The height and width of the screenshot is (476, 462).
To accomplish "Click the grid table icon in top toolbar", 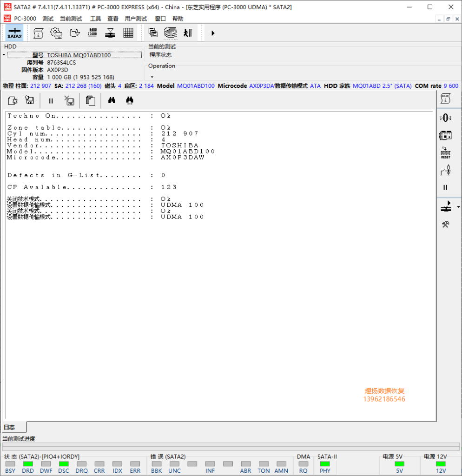I will click(x=128, y=33).
